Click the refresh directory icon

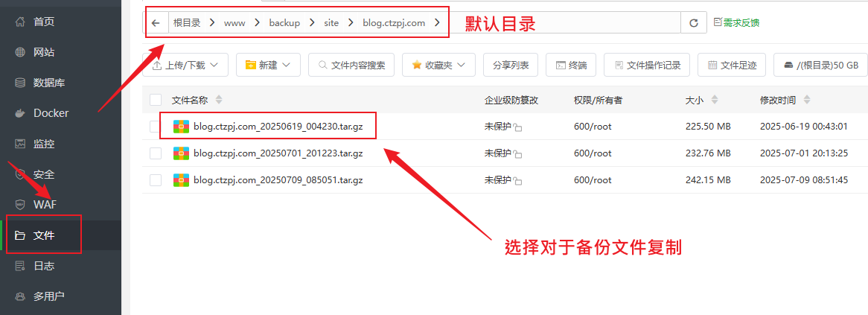tap(693, 23)
